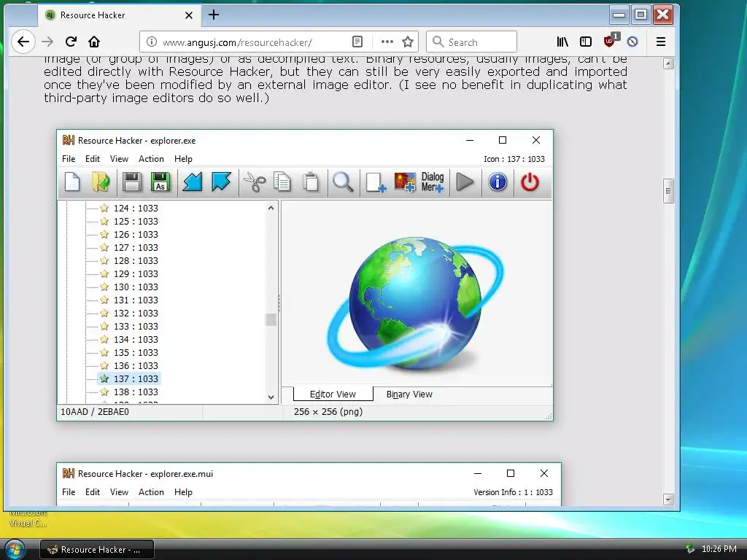
Task: Show site information icon in address bar
Action: pyautogui.click(x=152, y=42)
